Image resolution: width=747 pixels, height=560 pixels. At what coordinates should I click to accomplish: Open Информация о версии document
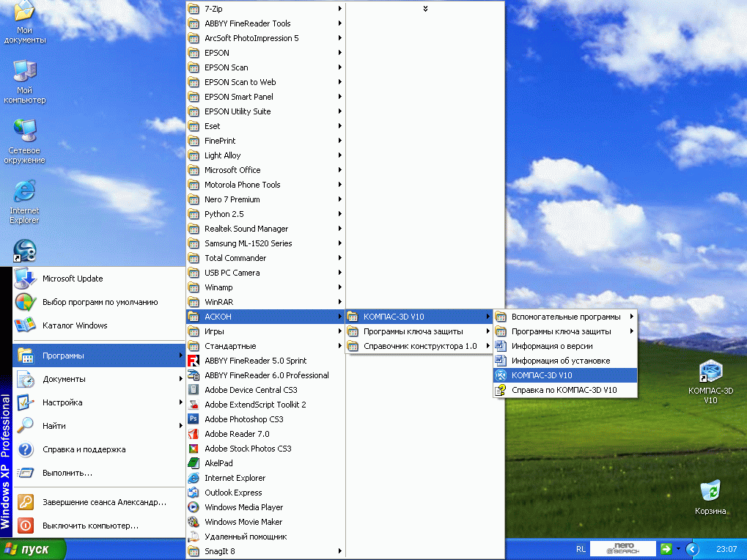(565, 346)
